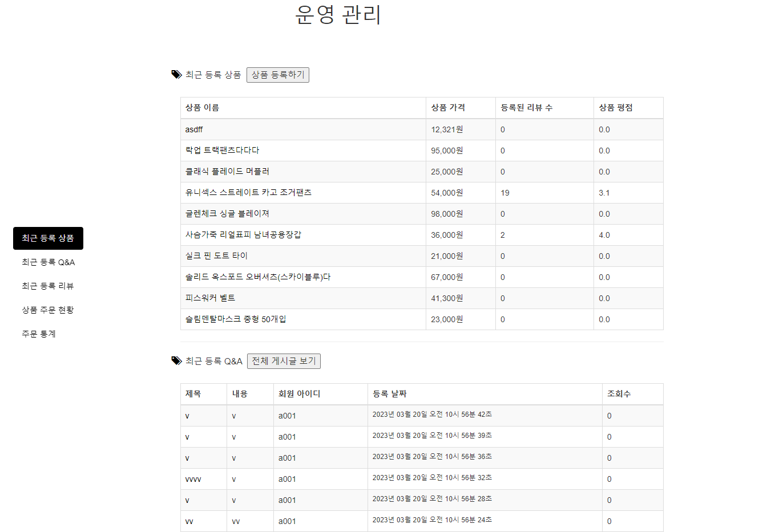Click the Q&A row titled vvvv

pos(195,479)
